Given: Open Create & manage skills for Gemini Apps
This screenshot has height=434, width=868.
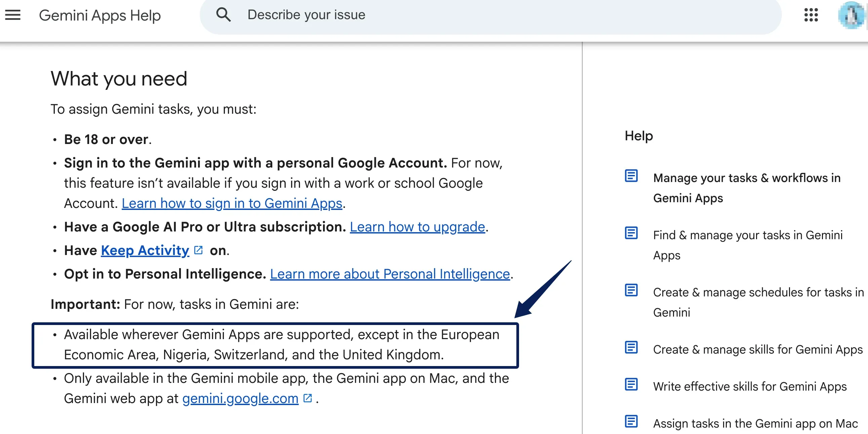Looking at the screenshot, I should [758, 350].
